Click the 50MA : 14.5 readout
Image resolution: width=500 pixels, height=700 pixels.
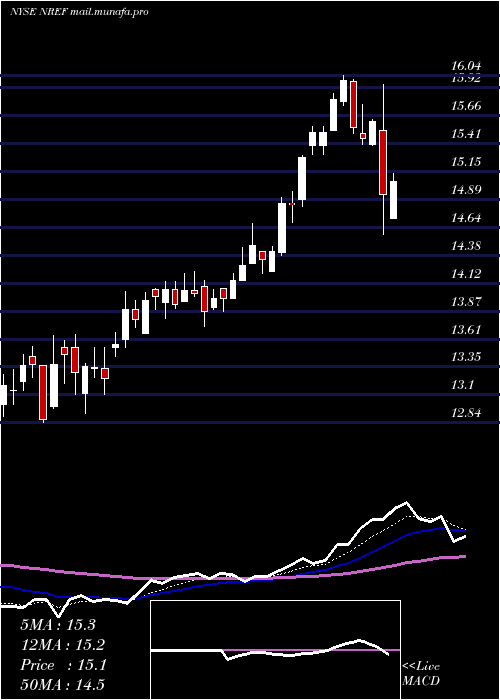pyautogui.click(x=62, y=685)
